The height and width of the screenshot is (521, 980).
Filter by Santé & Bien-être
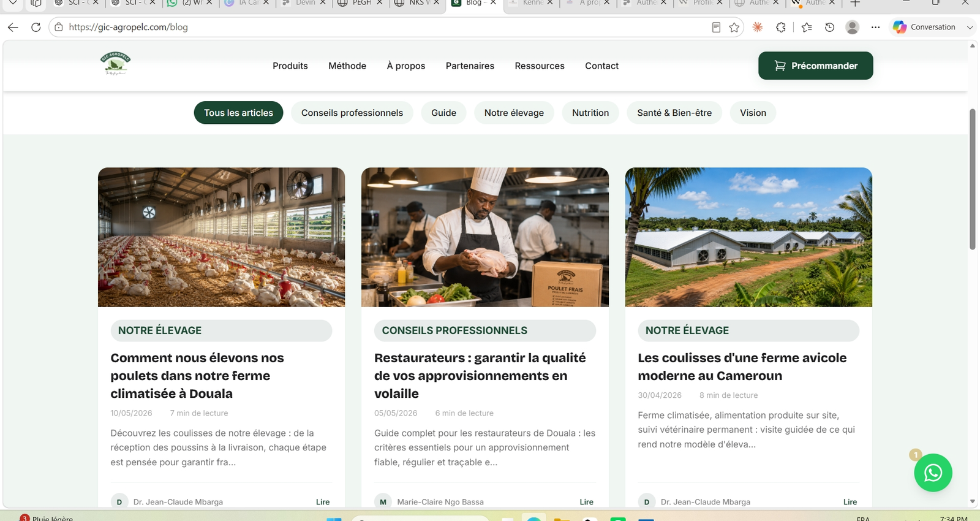click(x=674, y=113)
